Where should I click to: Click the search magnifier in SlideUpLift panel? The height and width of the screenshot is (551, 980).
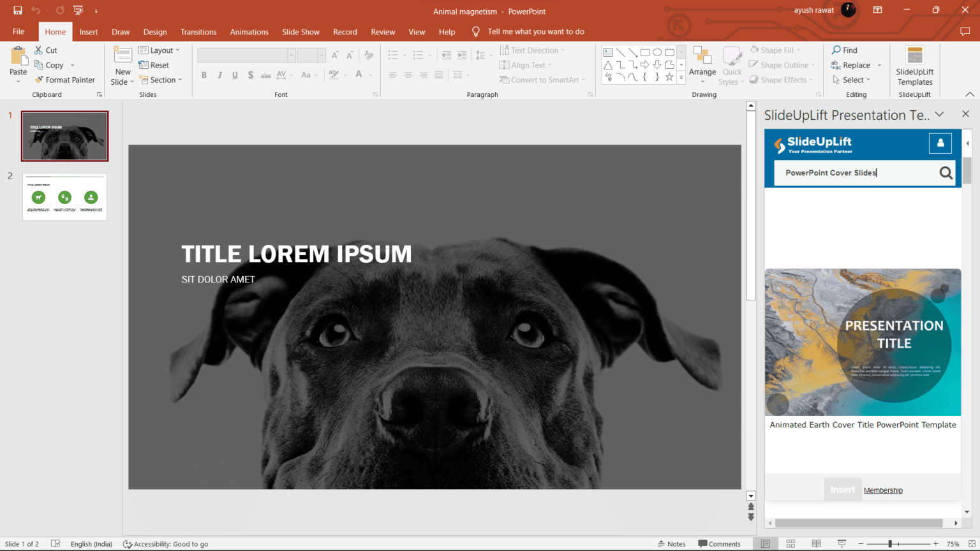[946, 173]
